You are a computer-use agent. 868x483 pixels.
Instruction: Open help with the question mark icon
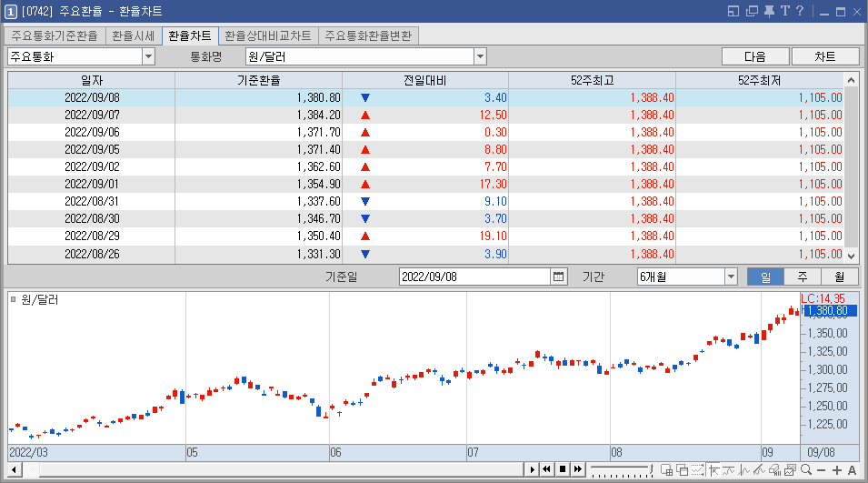click(x=799, y=11)
